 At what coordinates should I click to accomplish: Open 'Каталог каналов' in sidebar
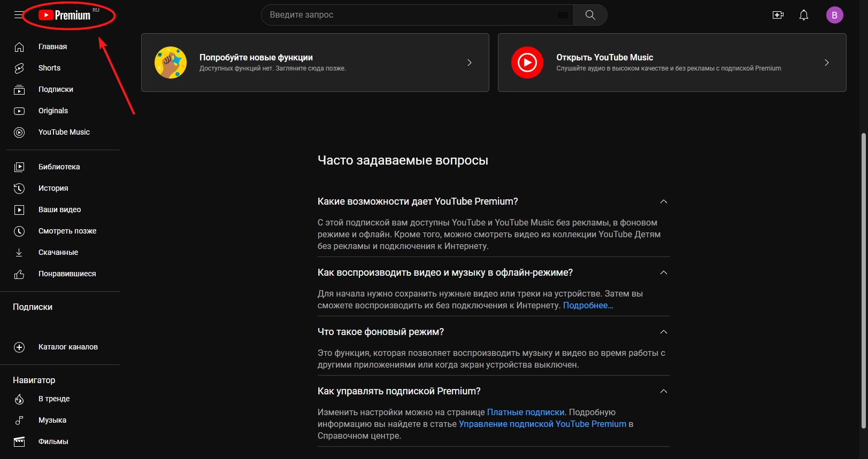[x=68, y=347]
